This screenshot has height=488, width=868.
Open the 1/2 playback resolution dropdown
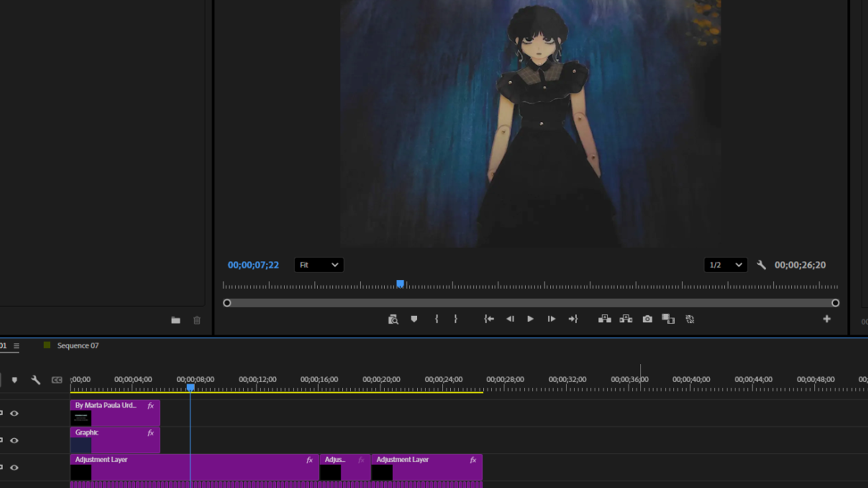(725, 265)
